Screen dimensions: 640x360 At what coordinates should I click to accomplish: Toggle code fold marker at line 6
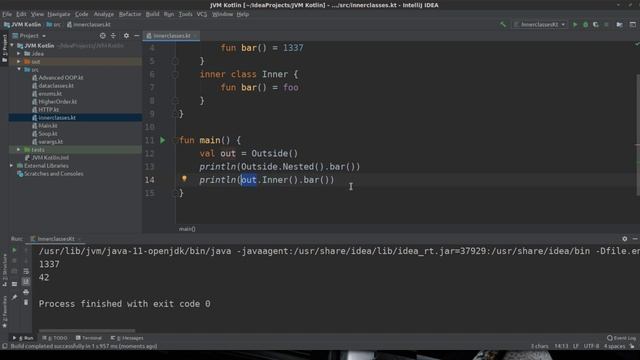pos(175,74)
